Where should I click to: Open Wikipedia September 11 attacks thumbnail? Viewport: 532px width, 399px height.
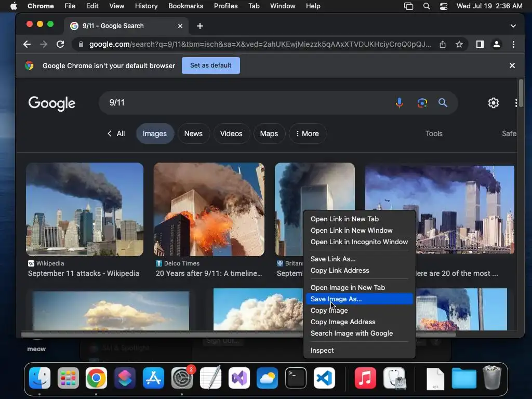[x=85, y=209]
